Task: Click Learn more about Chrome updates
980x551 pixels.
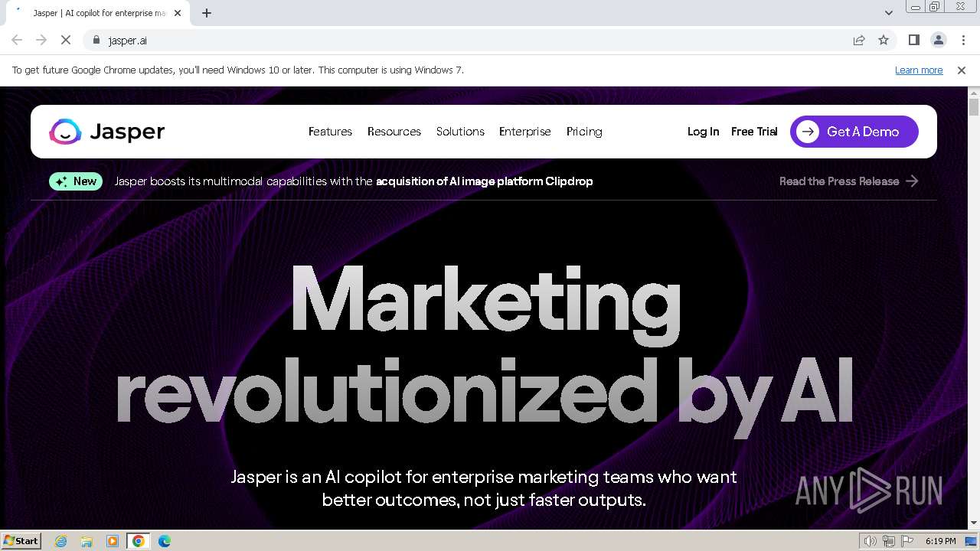Action: pyautogui.click(x=919, y=70)
